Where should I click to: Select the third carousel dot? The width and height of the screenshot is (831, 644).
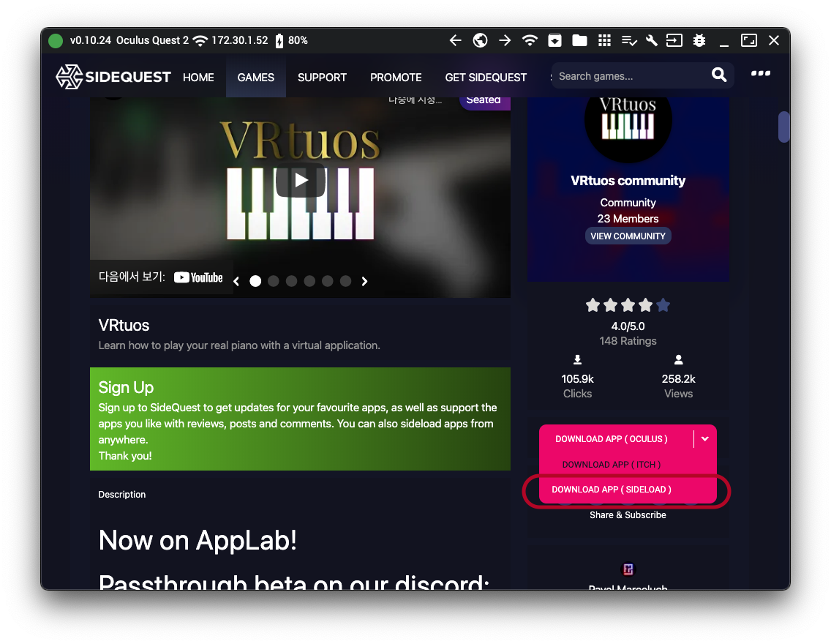[x=291, y=282]
